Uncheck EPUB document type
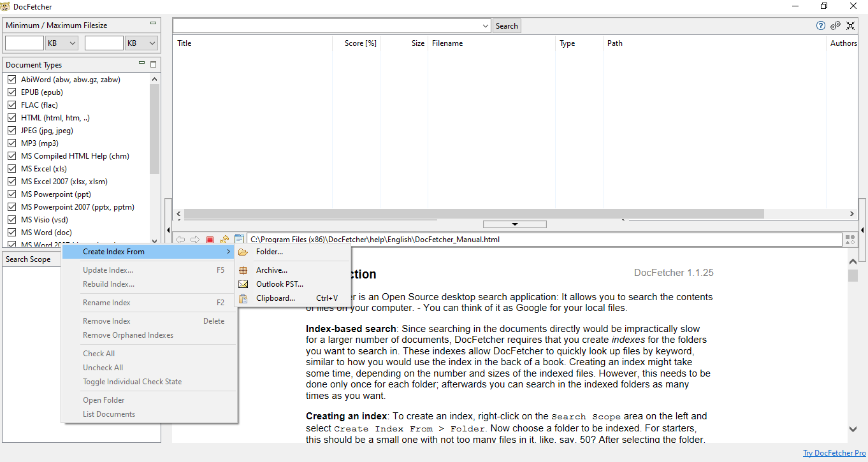 click(x=11, y=92)
